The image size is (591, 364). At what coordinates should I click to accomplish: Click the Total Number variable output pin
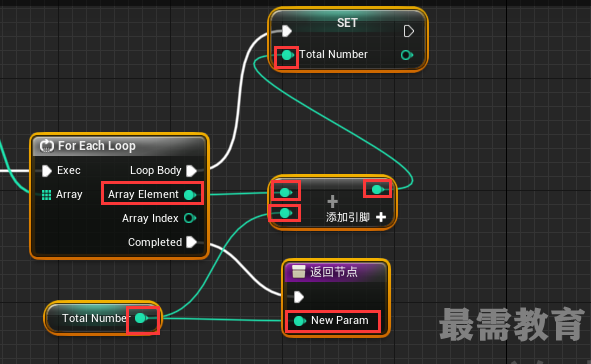[141, 318]
